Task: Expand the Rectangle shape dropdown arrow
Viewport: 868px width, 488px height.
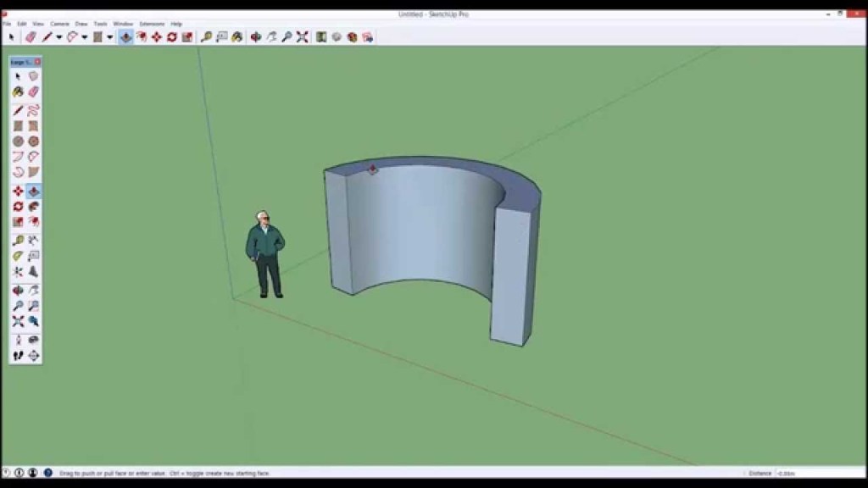Action: point(109,37)
